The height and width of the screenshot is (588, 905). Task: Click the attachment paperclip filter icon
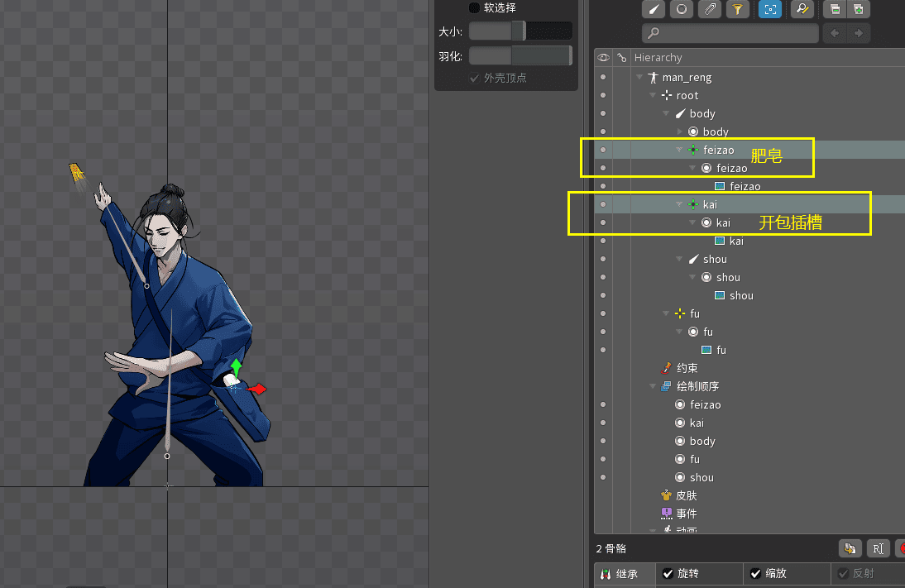(x=709, y=9)
